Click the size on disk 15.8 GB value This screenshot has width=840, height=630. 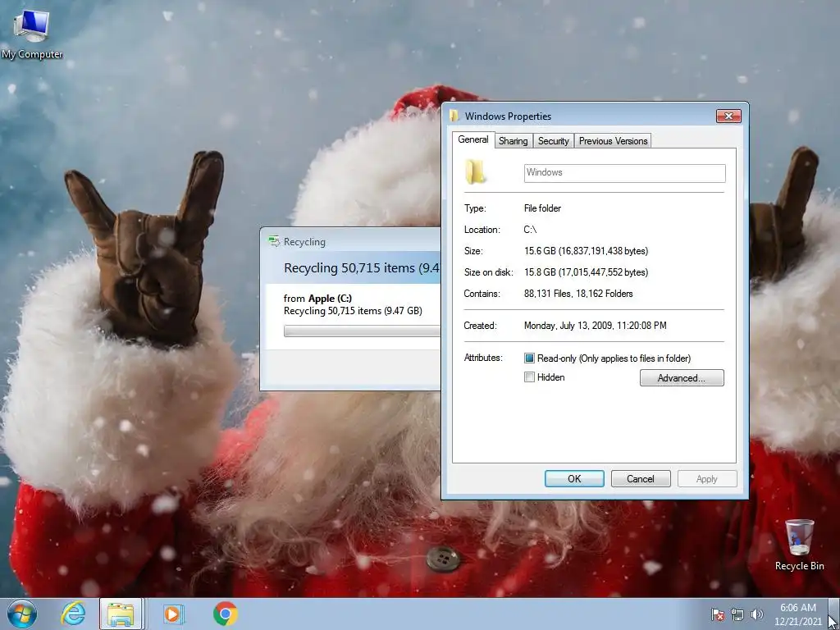(x=586, y=272)
